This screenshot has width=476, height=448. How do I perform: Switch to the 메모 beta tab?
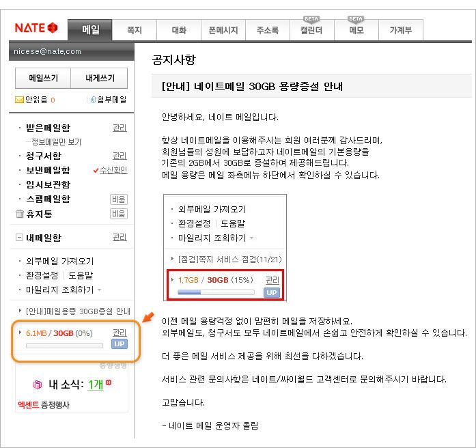[x=356, y=30]
